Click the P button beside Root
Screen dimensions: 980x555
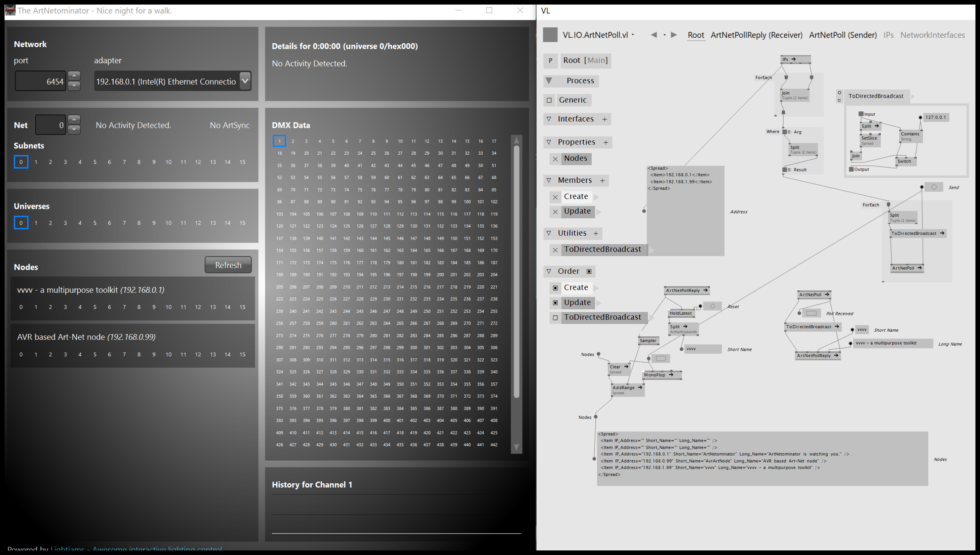(550, 61)
